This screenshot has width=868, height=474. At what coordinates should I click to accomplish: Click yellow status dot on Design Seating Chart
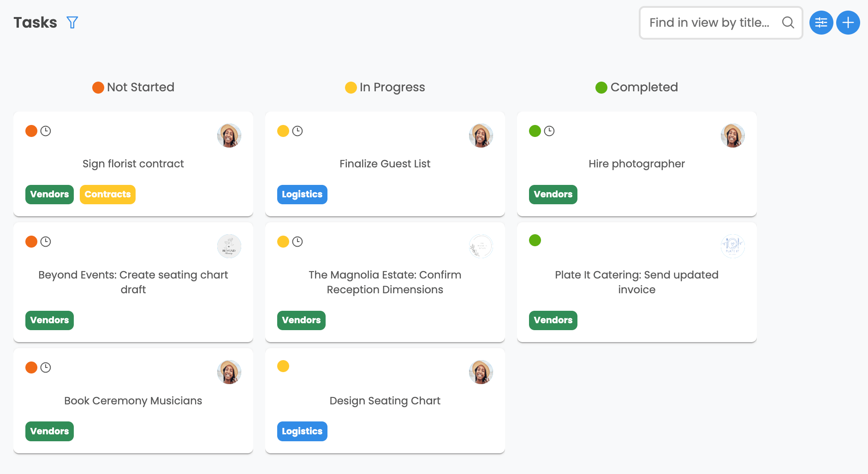(x=283, y=366)
